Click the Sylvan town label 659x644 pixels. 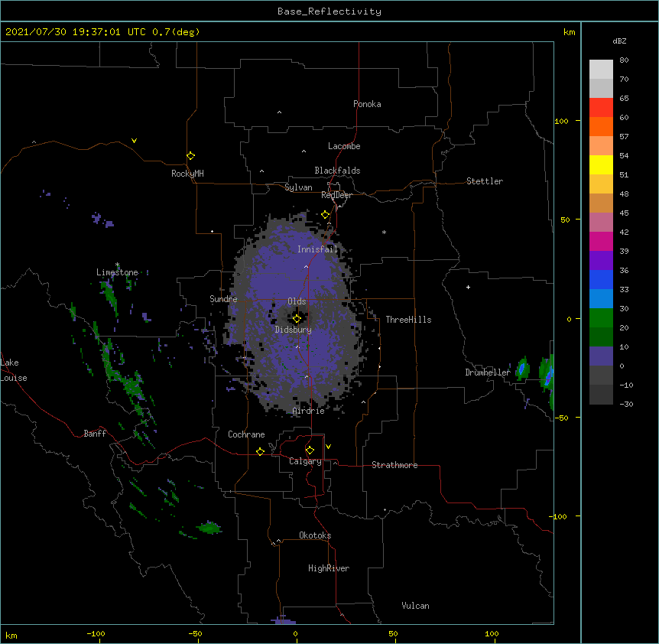[298, 187]
